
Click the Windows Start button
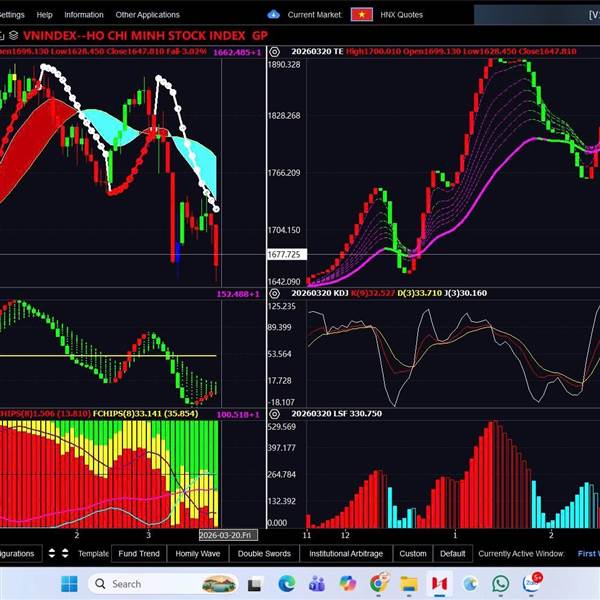pos(69,583)
